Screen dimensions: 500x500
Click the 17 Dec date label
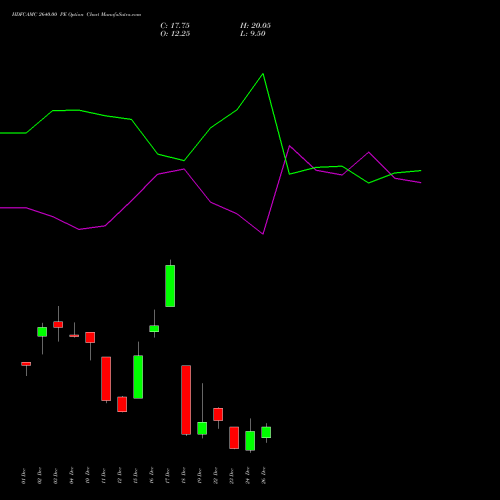point(167,476)
